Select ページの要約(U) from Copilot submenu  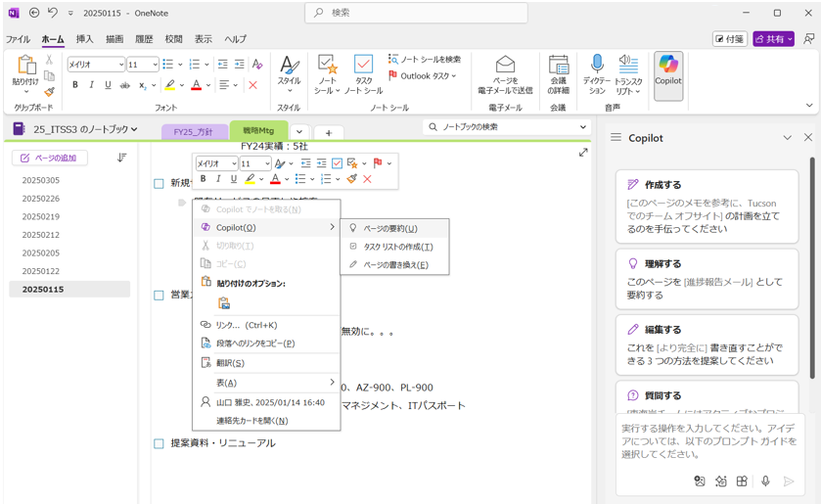pos(394,228)
